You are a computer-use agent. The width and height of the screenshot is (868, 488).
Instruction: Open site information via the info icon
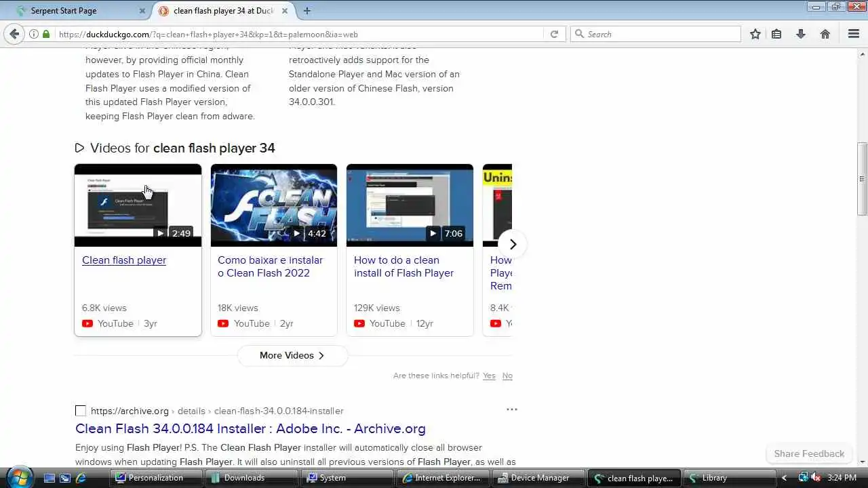33,34
